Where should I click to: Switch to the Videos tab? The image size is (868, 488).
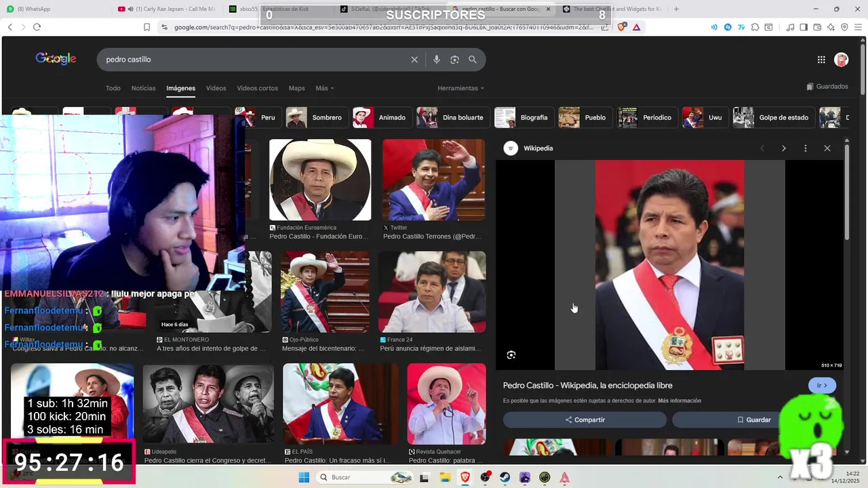pyautogui.click(x=216, y=88)
